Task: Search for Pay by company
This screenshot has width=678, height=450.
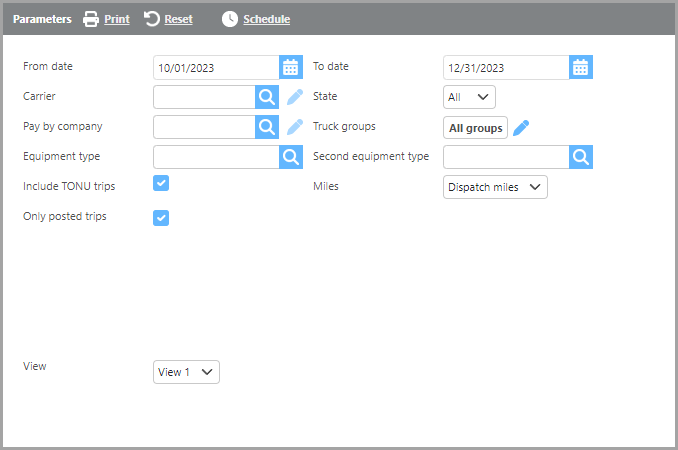Action: [267, 127]
